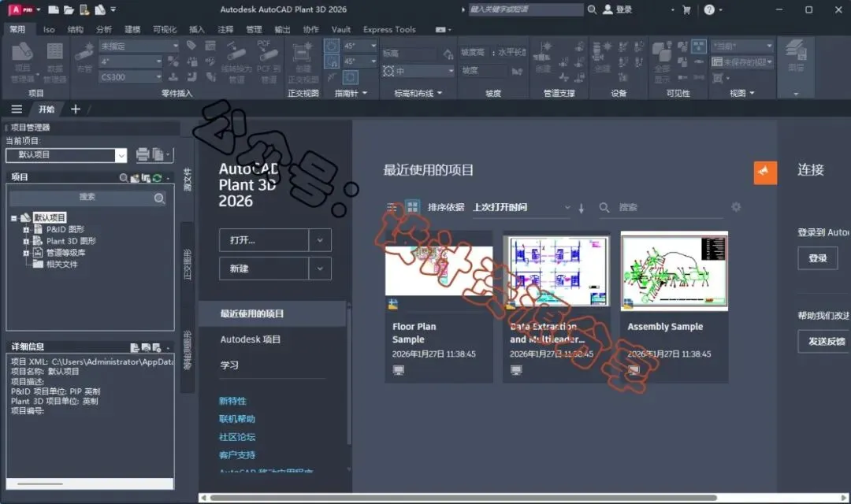Collapse the 默认项目 root tree node
Viewport: 851px width, 504px height.
[x=13, y=218]
